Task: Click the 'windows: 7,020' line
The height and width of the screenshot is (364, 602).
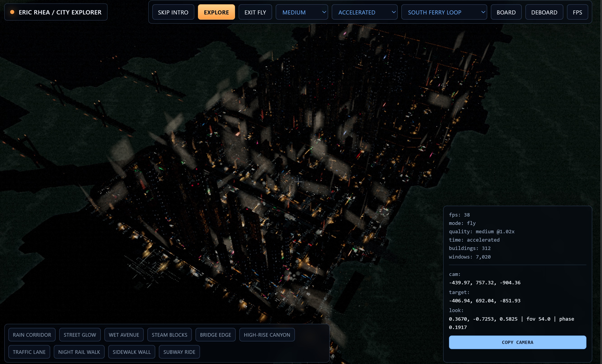Action: (470, 257)
